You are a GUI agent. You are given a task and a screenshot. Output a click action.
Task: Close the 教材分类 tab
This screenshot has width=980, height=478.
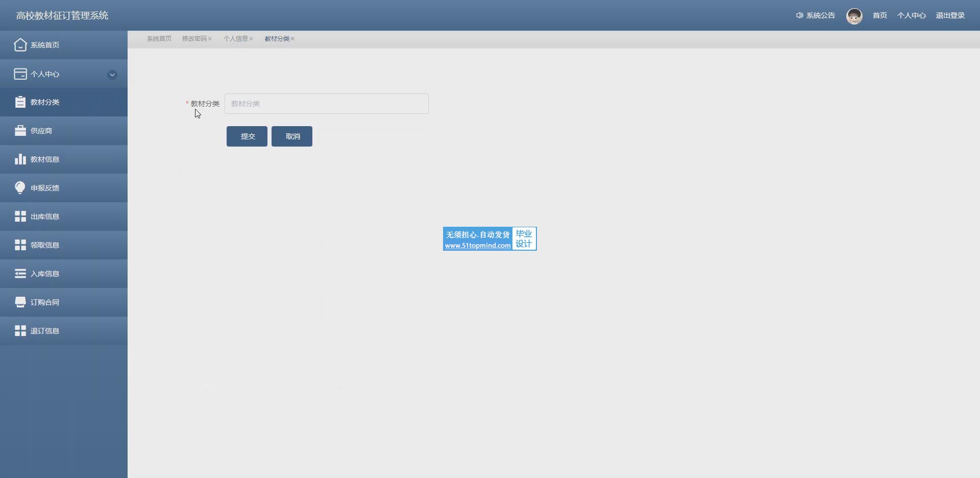tap(292, 39)
